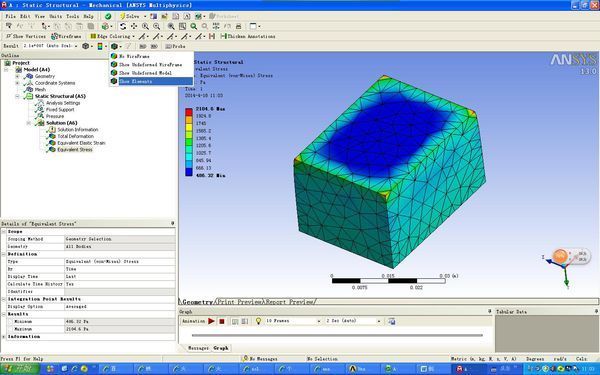Toggle Show Vertices
600x375 pixels.
pos(26,36)
